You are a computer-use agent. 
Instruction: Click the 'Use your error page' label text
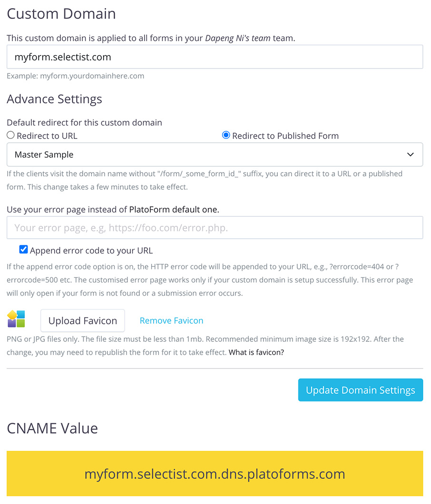pyautogui.click(x=113, y=209)
